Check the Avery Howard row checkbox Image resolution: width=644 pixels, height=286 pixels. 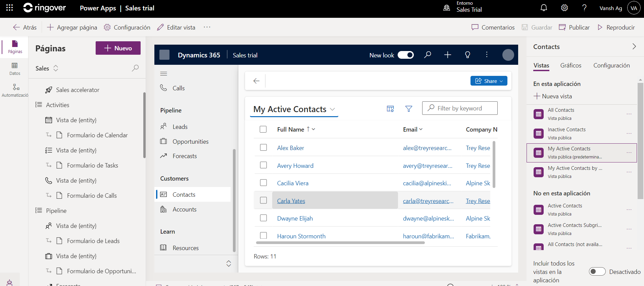click(x=263, y=165)
